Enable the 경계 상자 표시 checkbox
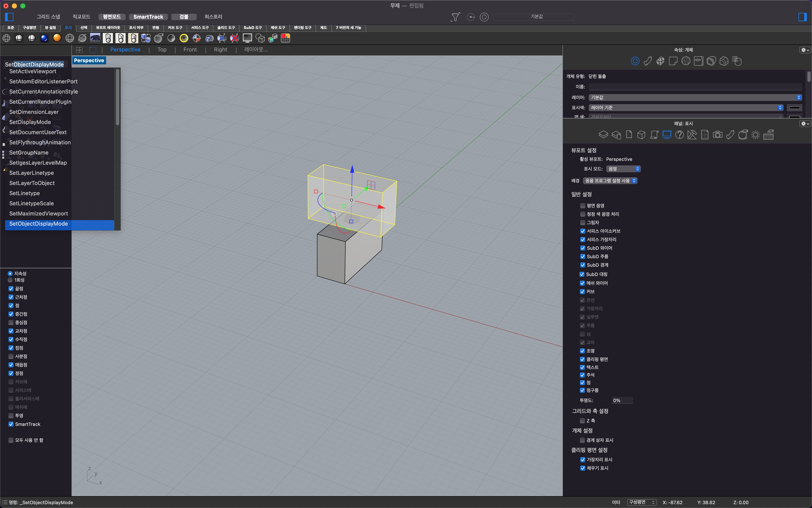The image size is (812, 508). (583, 440)
